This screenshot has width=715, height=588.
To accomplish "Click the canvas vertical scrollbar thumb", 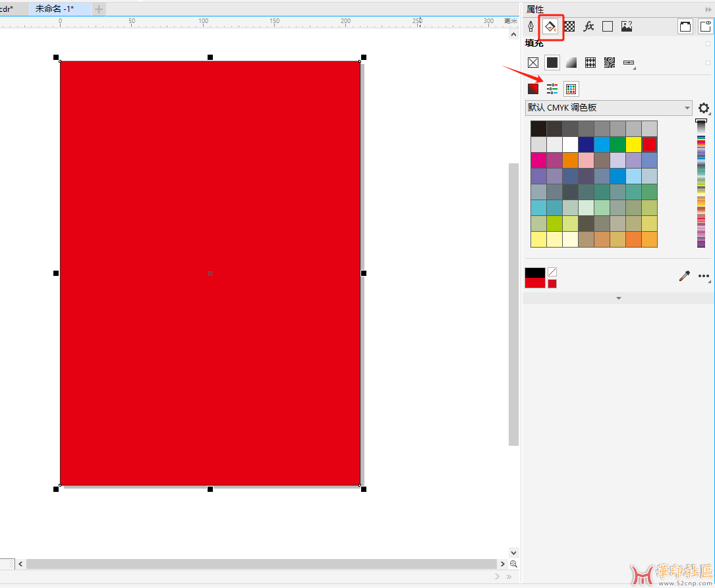I will [x=514, y=304].
